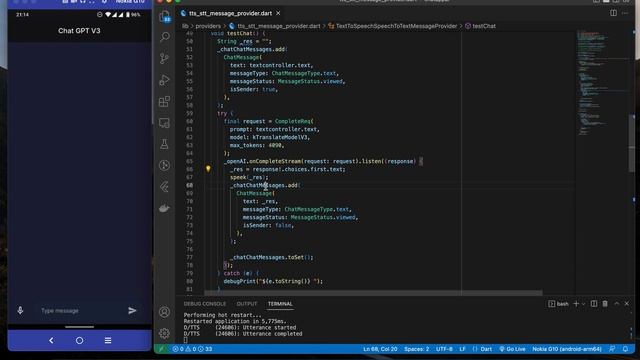Click Ln 68, Col 20 in status bar
The height and width of the screenshot is (360, 640).
380,349
